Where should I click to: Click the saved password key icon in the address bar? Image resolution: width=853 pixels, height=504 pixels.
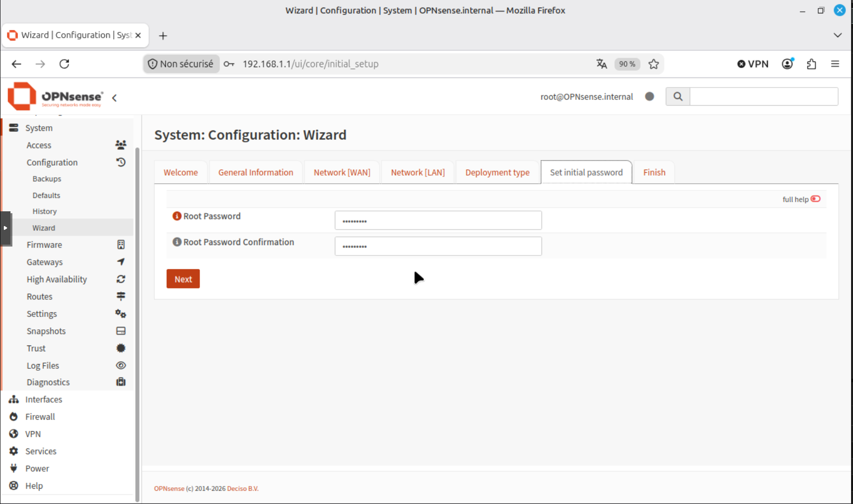(x=229, y=64)
